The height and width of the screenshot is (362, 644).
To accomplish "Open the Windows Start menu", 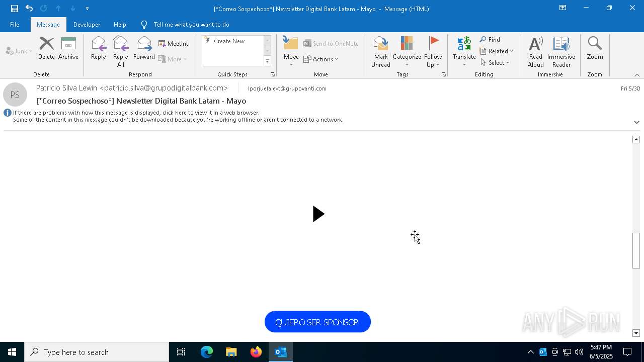I will [12, 352].
